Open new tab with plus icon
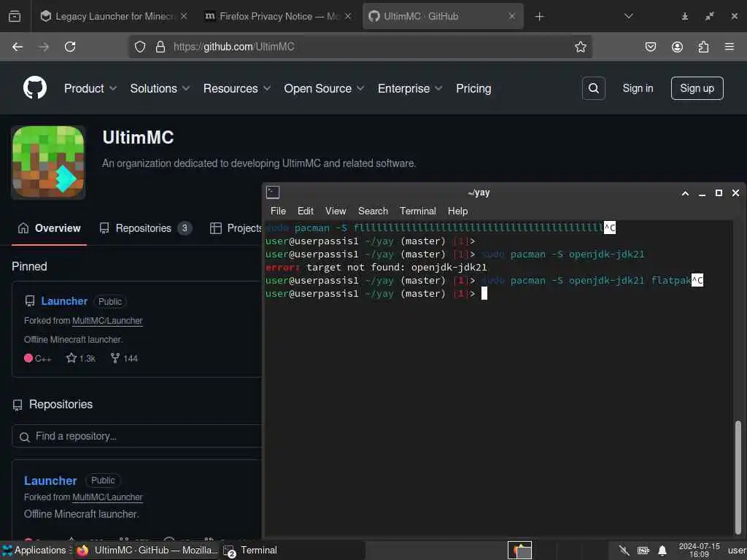Screen dimensions: 747x560 point(539,17)
